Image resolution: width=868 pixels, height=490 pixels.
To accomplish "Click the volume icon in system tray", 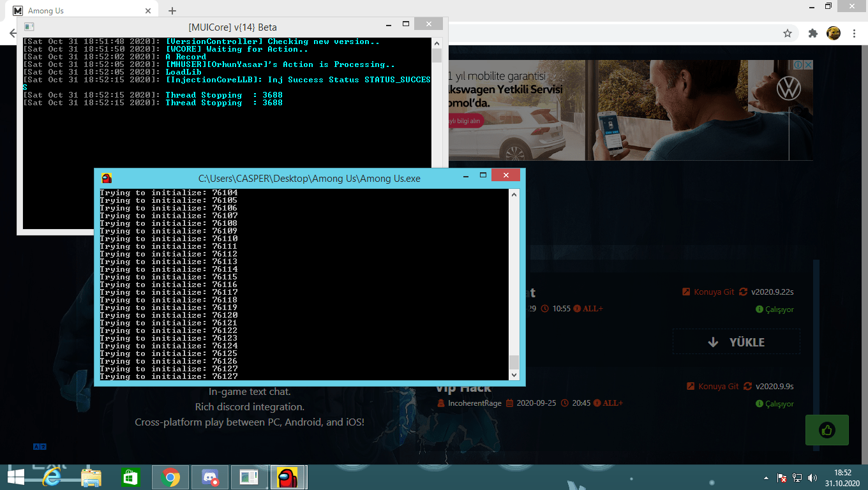I will (812, 477).
